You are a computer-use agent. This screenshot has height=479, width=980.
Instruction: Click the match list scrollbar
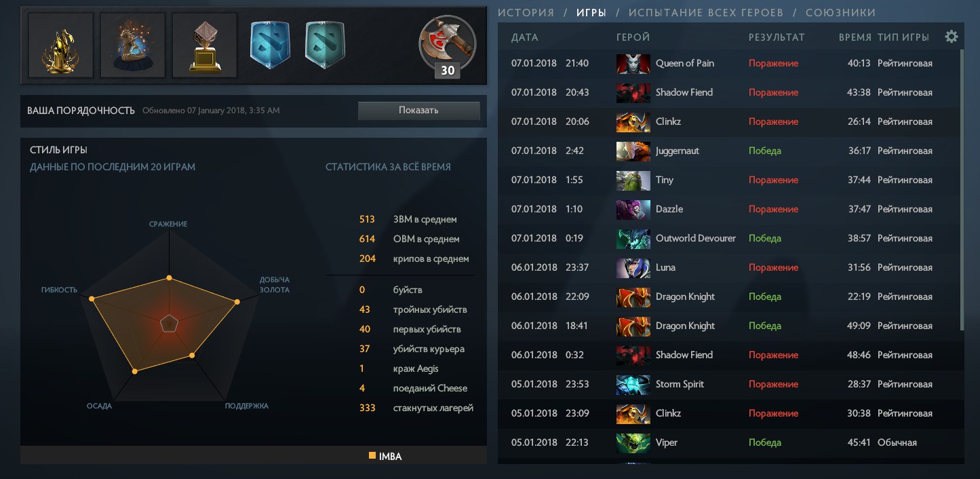962,190
